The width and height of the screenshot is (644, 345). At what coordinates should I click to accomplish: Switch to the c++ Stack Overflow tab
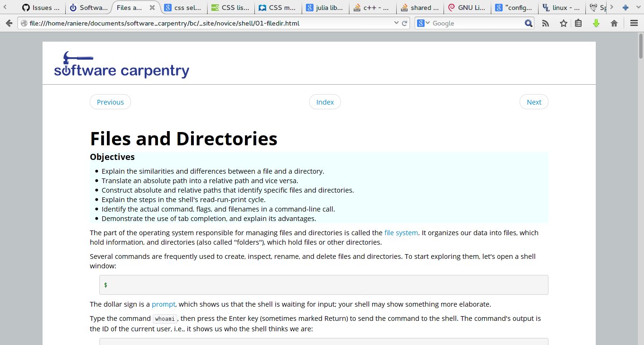[373, 8]
